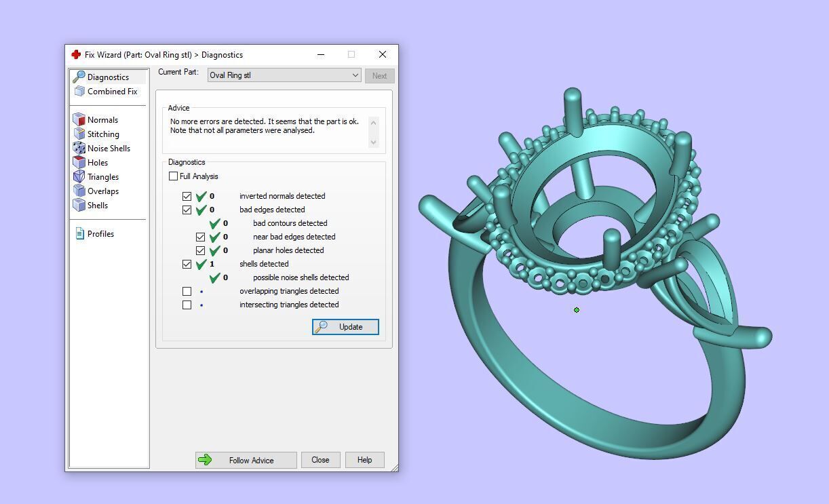
Task: Click green checkmark beside bad edges detected
Action: coord(201,210)
